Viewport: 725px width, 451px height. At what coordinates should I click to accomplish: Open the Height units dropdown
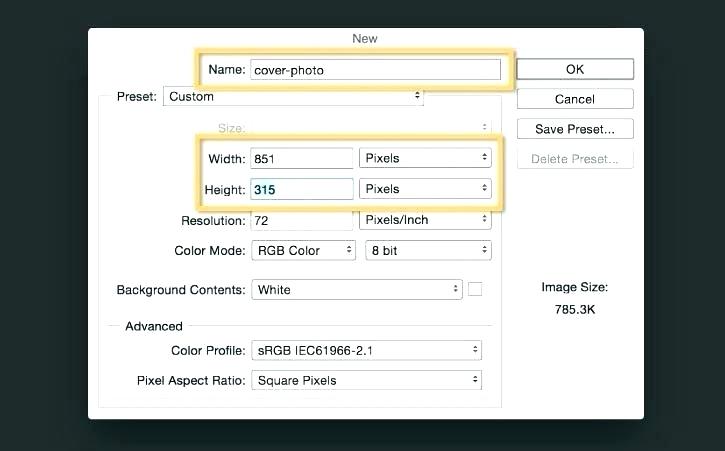[x=425, y=188]
